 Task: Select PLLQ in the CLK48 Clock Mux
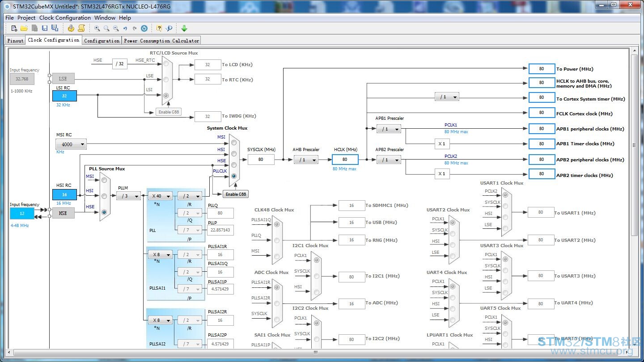tap(276, 240)
